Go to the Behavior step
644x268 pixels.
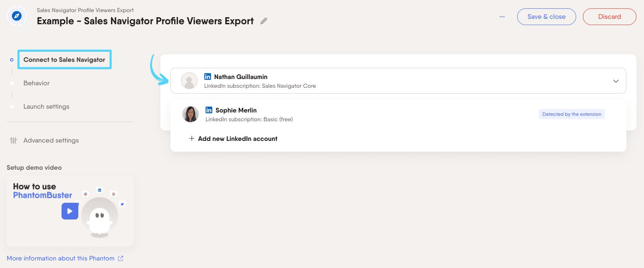pyautogui.click(x=36, y=83)
